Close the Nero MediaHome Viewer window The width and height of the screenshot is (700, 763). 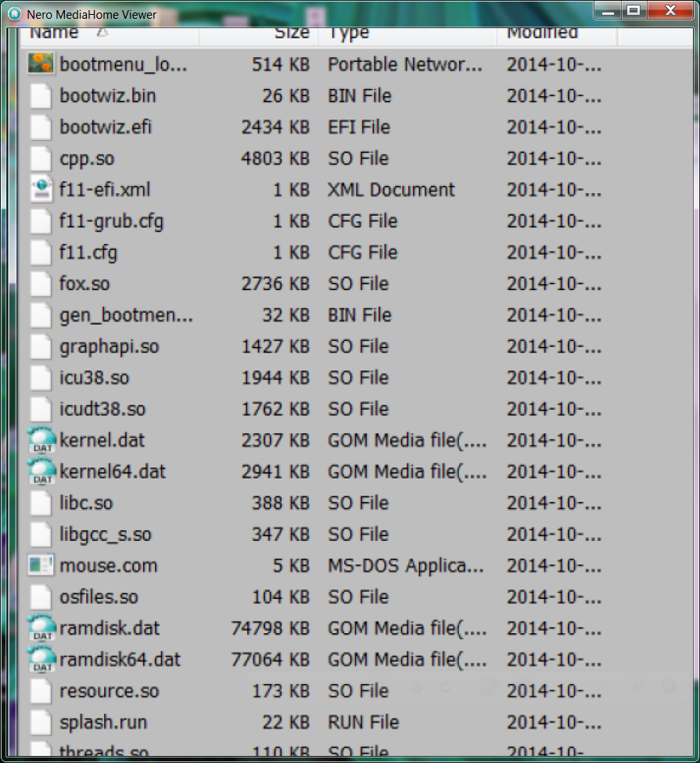[670, 11]
